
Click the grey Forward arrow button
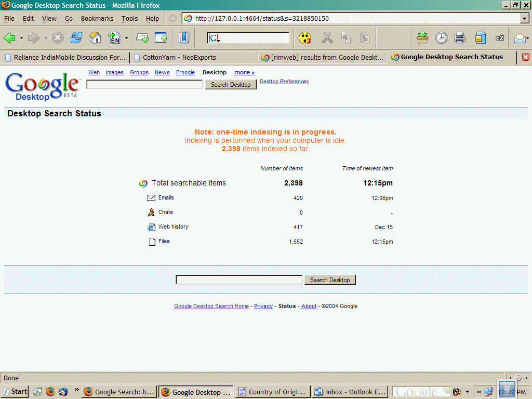click(33, 37)
